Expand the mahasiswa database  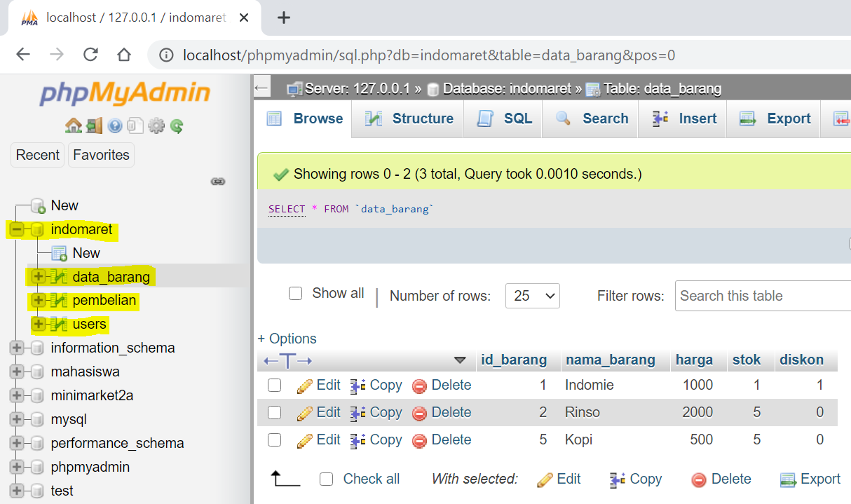(x=17, y=372)
